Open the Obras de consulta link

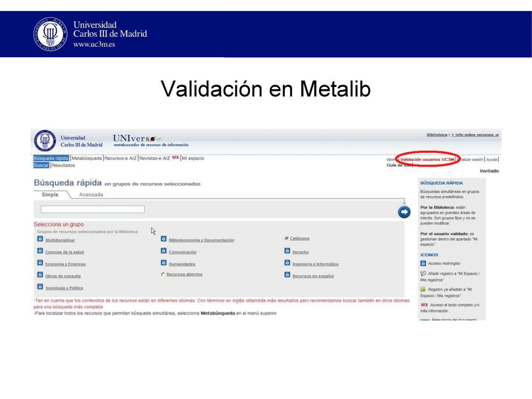pos(63,276)
